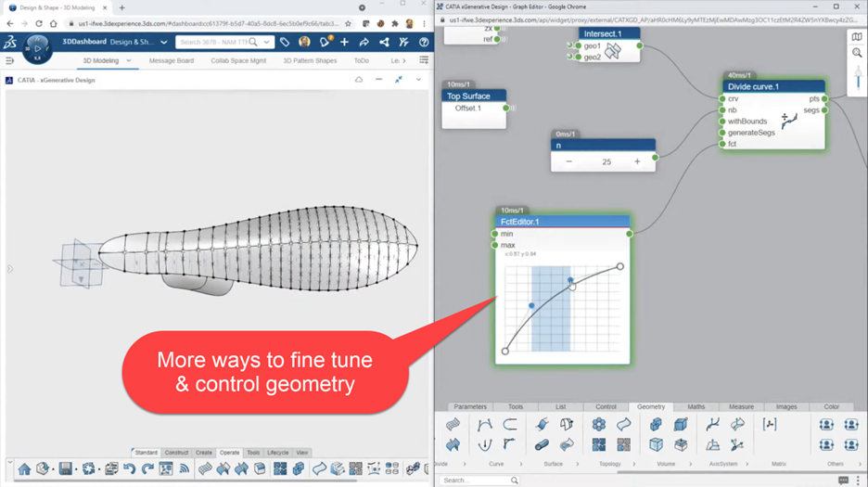This screenshot has width=868, height=487.
Task: Undo the last action
Action: click(x=130, y=469)
